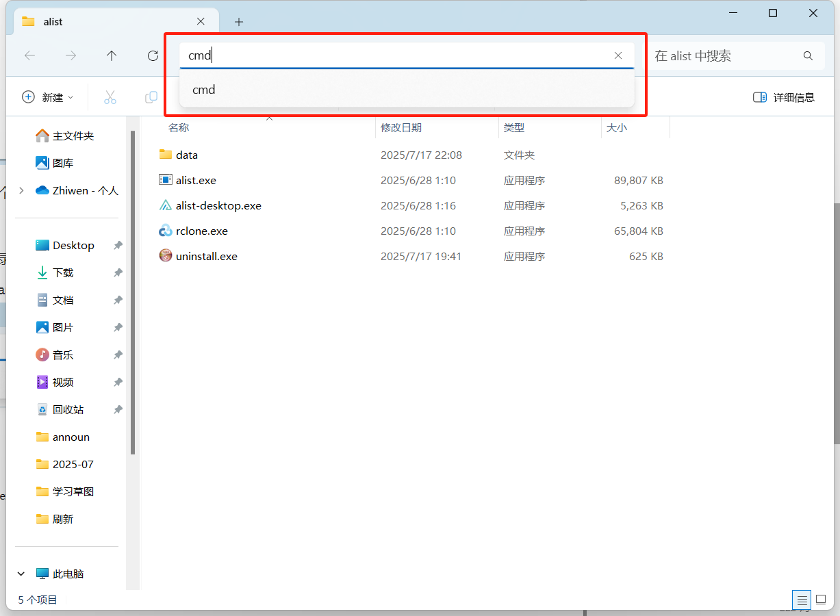Expand the Zhiwen - 个人 OneDrive node
Screen dimensions: 840x616
pos(21,190)
